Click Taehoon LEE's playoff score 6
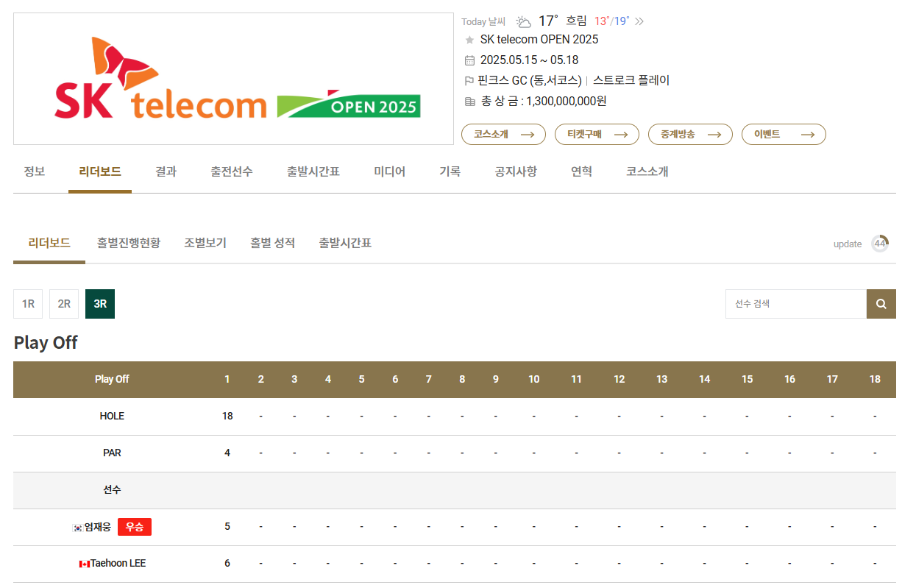Screen dimensions: 916x588 tap(227, 564)
